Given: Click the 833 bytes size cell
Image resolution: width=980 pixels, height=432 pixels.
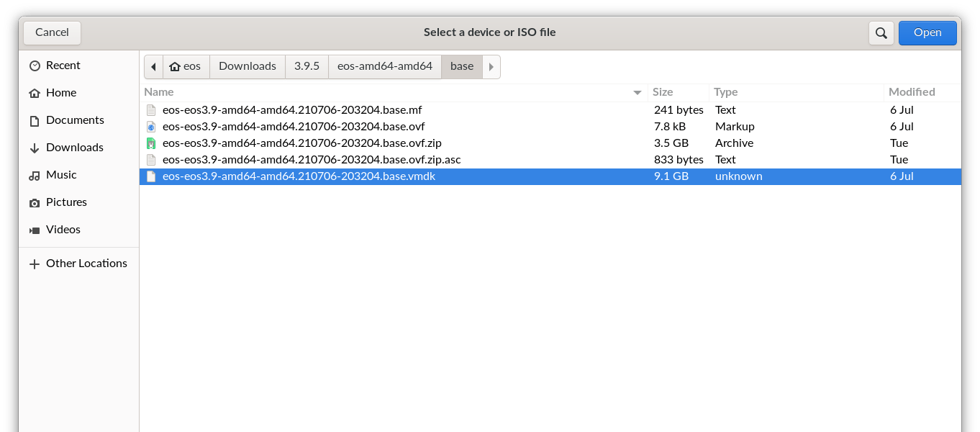Looking at the screenshot, I should pyautogui.click(x=679, y=160).
